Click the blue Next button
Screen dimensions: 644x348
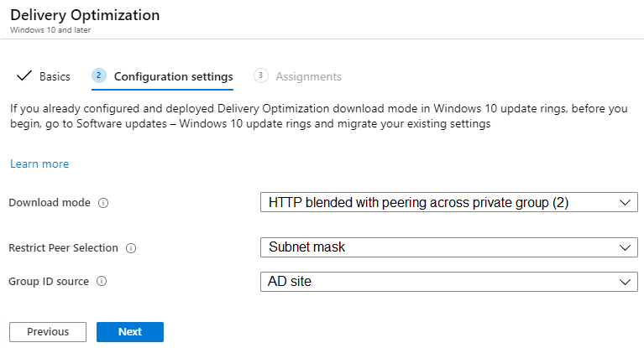pyautogui.click(x=130, y=332)
